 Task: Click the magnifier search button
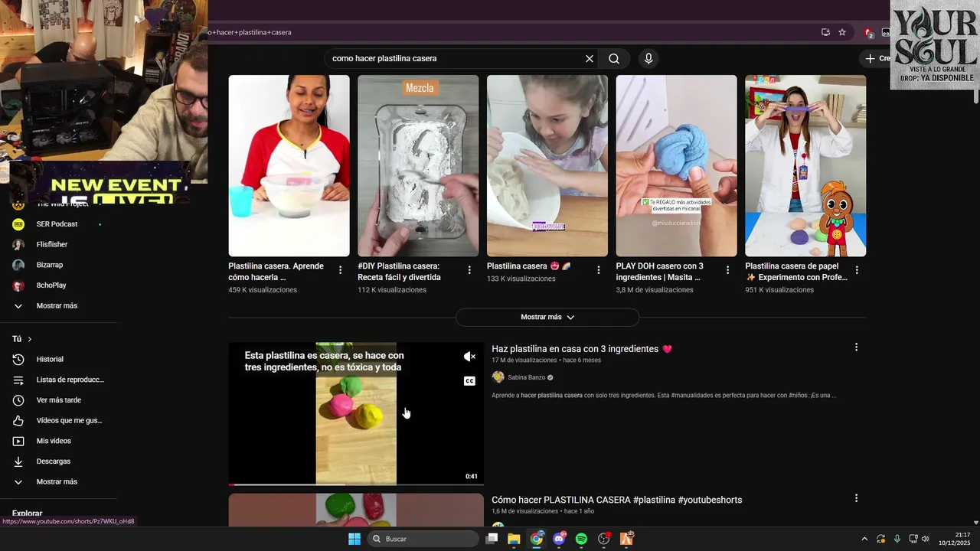pos(614,59)
